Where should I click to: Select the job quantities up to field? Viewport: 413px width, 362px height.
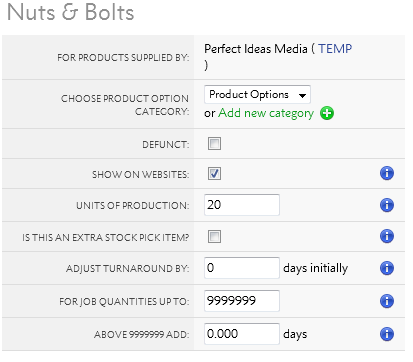(242, 301)
